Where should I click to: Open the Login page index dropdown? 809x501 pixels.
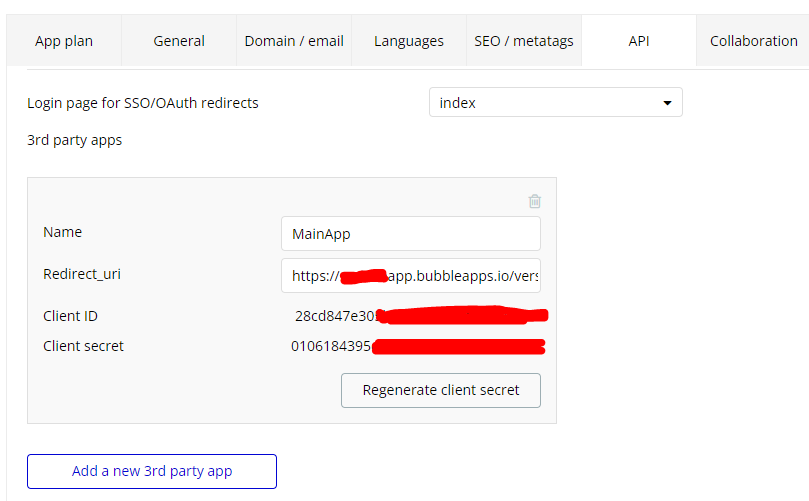click(x=555, y=103)
